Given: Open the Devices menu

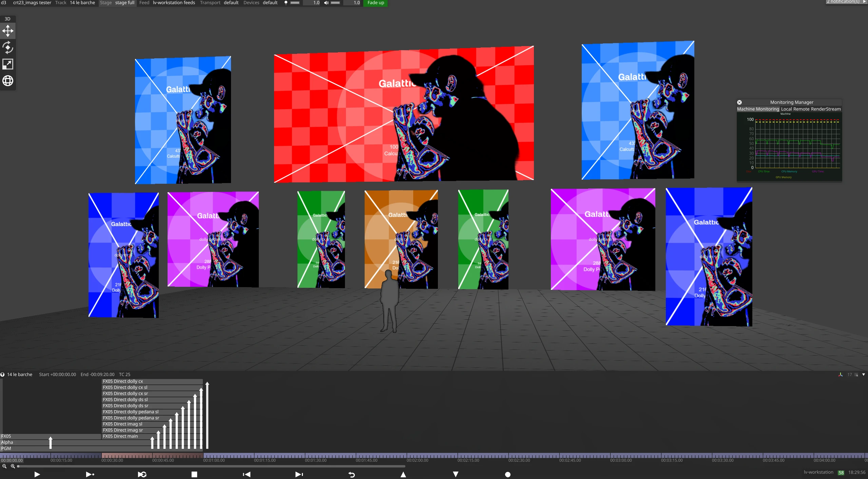Looking at the screenshot, I should coord(251,3).
